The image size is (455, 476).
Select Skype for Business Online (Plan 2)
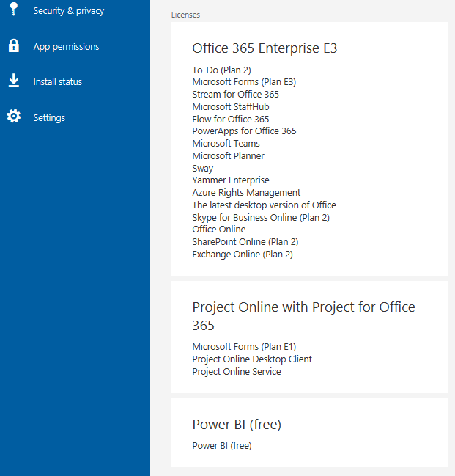(x=261, y=218)
